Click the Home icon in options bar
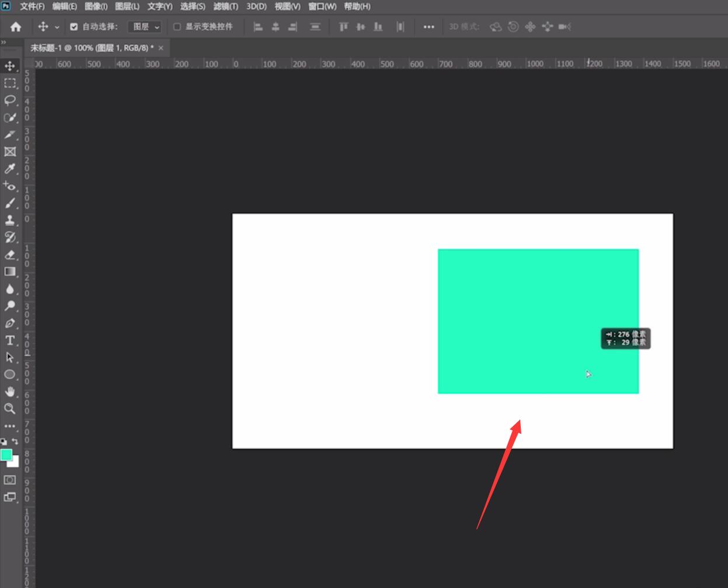Screen dimensions: 728x588 click(16, 27)
